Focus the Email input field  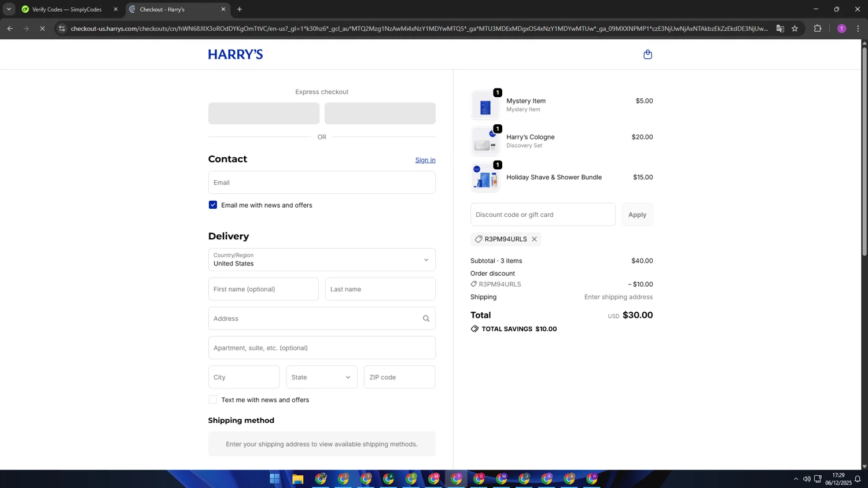tap(322, 182)
